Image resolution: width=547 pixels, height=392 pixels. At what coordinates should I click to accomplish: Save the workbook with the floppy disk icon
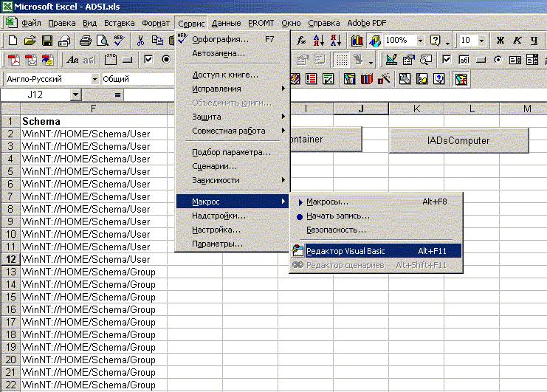47,41
